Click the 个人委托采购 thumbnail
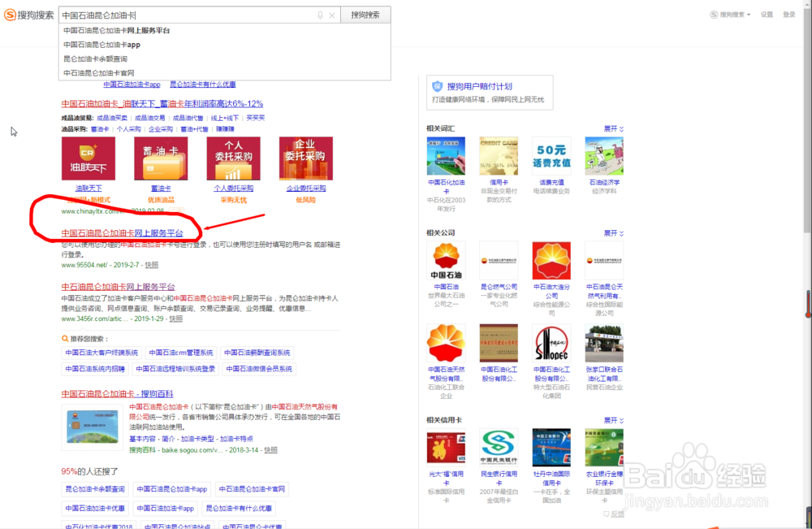 (x=234, y=158)
